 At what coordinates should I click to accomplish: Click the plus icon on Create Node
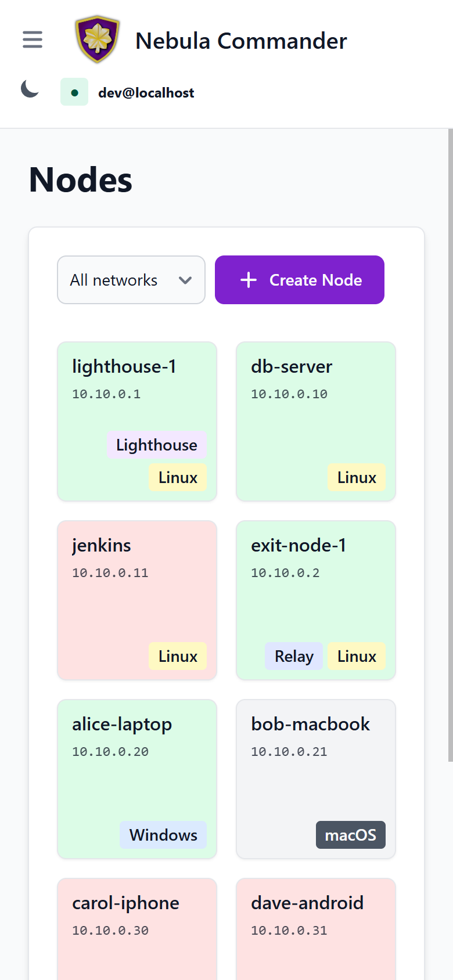click(249, 280)
